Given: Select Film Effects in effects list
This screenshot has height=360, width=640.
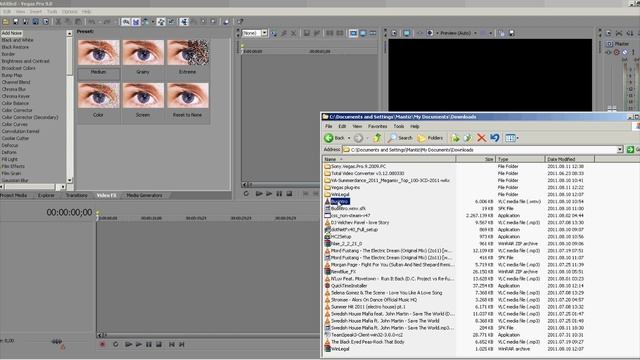Looking at the screenshot, I should point(13,167).
